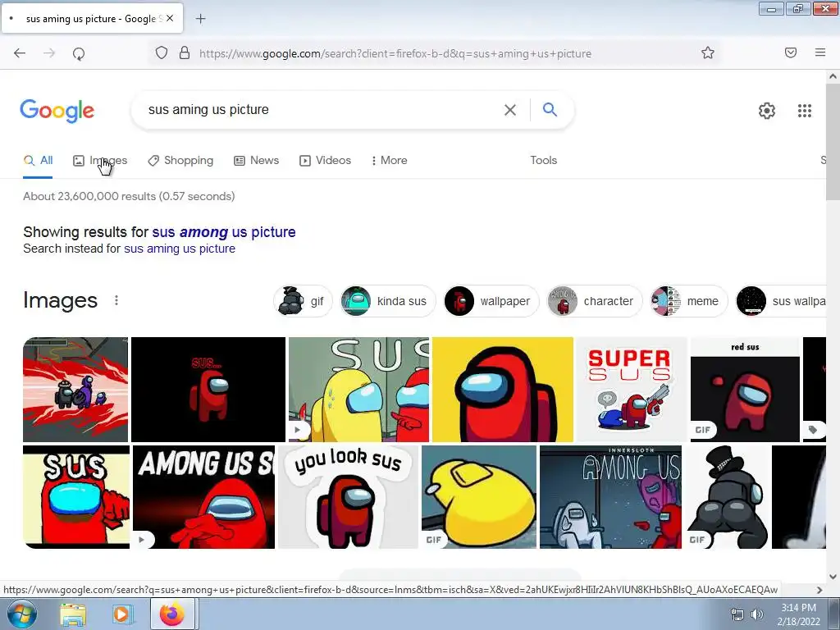Switch to the All results tab
The height and width of the screenshot is (630, 840).
pyautogui.click(x=38, y=160)
